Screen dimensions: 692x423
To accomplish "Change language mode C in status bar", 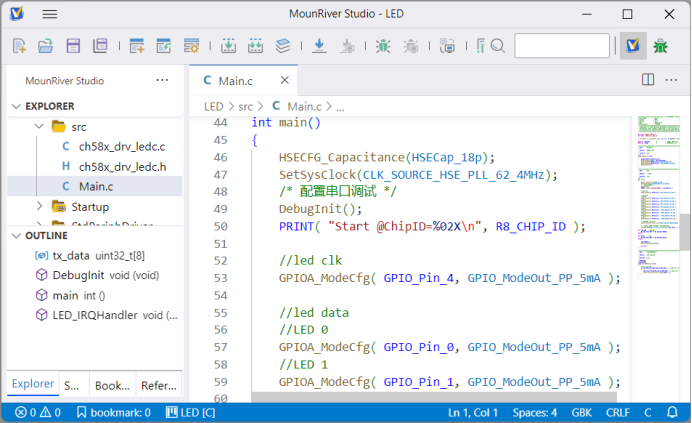I will click(x=647, y=412).
